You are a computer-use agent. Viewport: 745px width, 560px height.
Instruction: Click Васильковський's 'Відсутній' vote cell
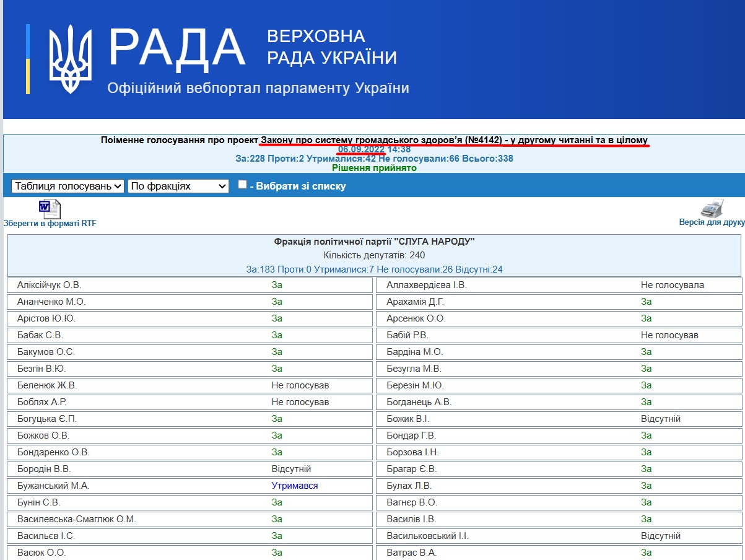(661, 536)
